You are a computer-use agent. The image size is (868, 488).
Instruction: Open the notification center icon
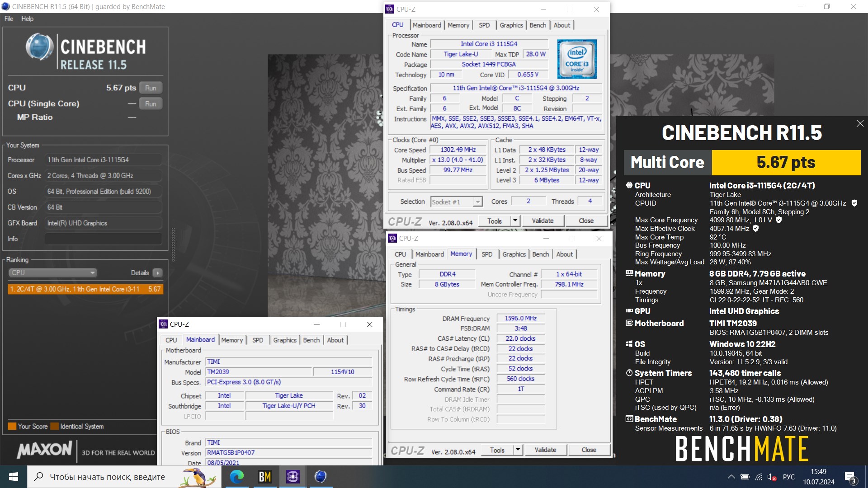850,477
